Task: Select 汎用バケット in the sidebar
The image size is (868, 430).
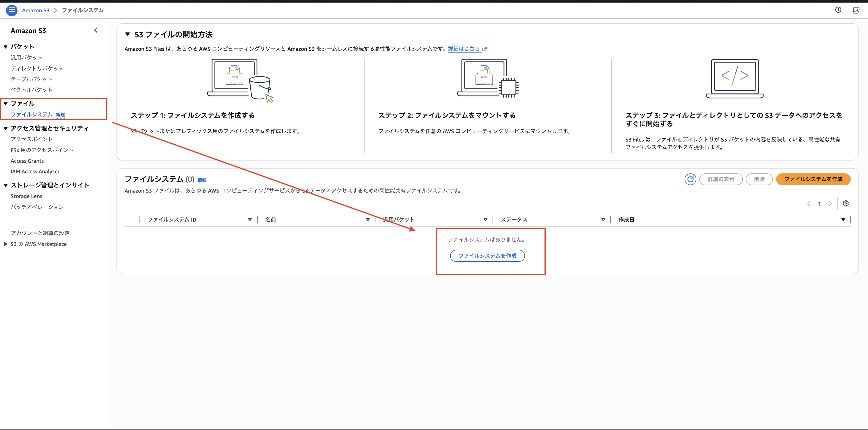Action: click(x=27, y=57)
